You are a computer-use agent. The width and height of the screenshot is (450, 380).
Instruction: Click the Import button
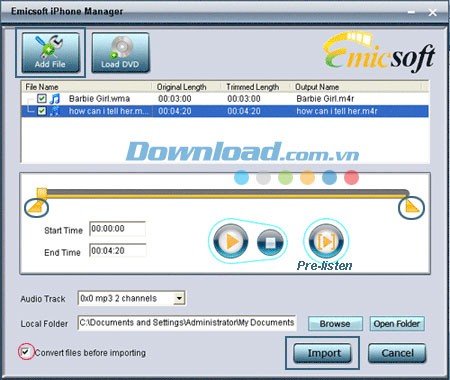pos(322,353)
